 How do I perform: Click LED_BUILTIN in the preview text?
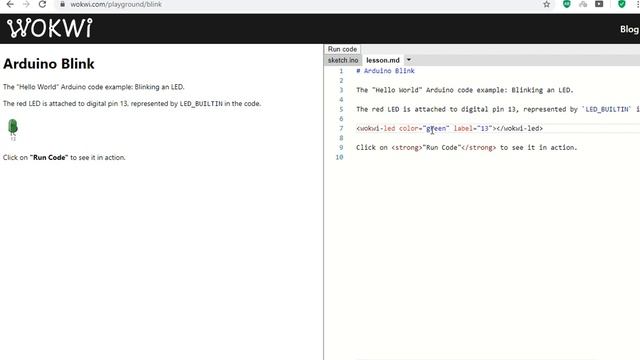click(201, 104)
